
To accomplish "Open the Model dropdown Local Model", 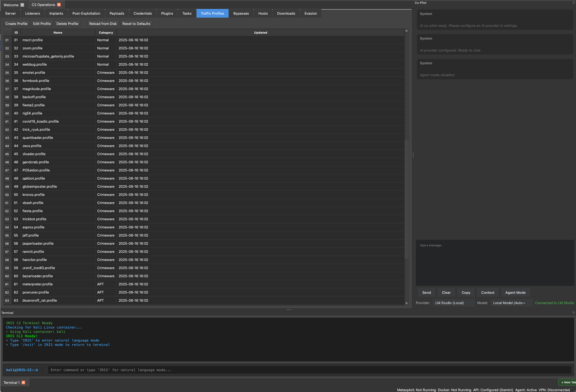I will pyautogui.click(x=512, y=303).
